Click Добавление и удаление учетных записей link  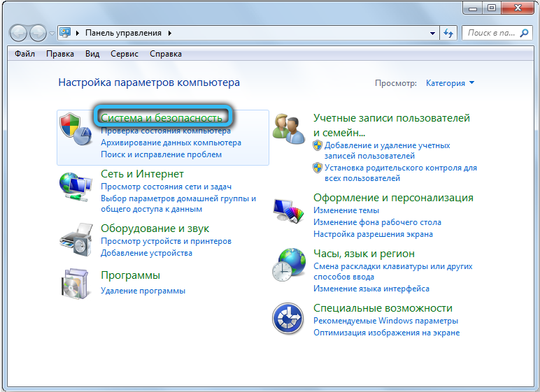point(388,150)
